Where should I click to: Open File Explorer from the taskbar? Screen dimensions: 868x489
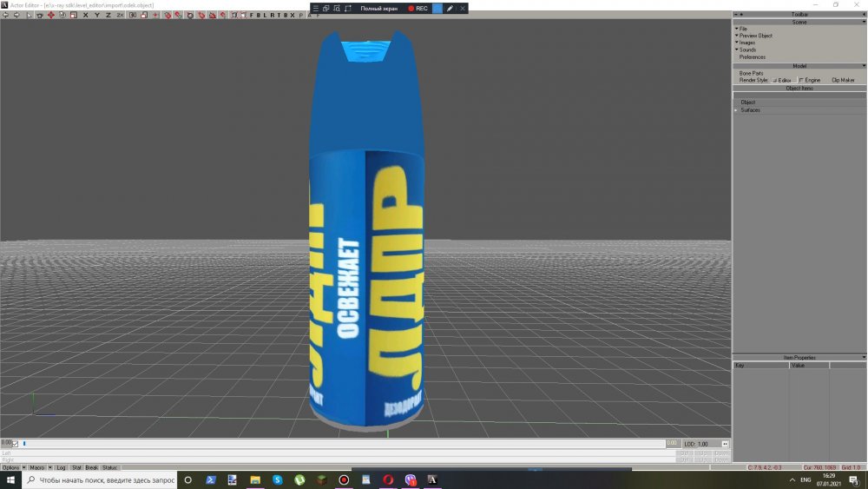coord(255,480)
